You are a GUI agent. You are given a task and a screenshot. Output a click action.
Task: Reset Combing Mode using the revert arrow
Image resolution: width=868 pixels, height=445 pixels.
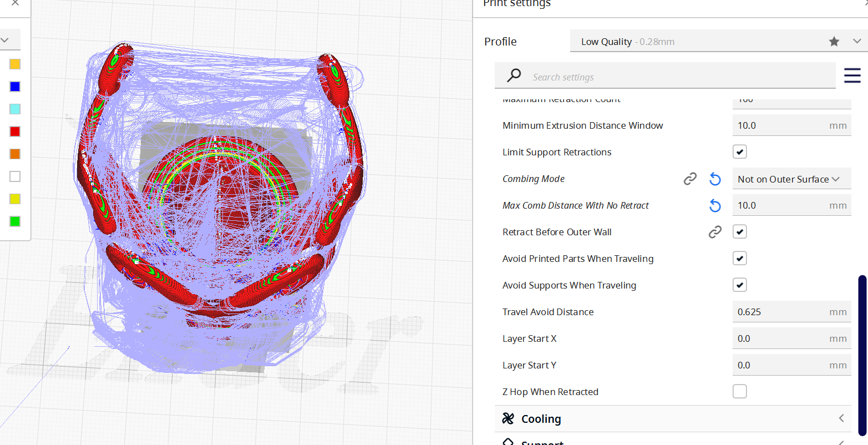pos(715,178)
